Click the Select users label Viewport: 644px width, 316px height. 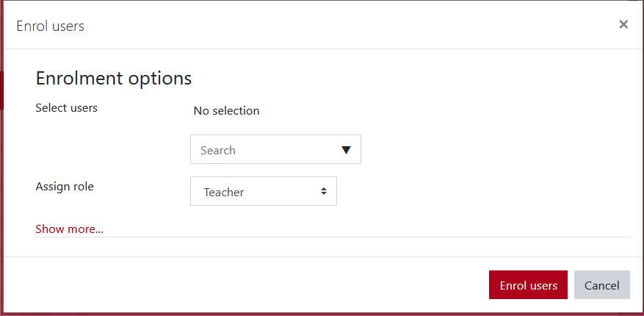pos(66,108)
